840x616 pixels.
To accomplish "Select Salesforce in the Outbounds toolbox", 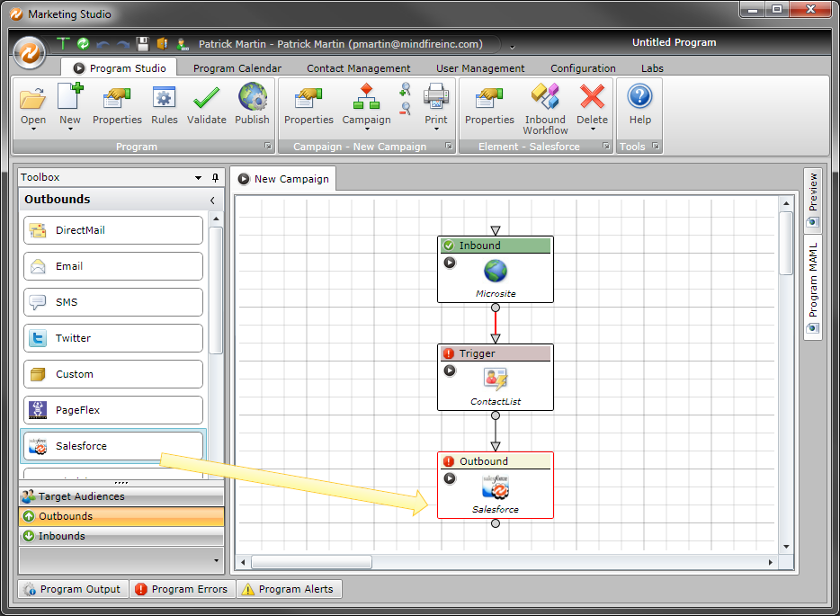I will click(113, 446).
